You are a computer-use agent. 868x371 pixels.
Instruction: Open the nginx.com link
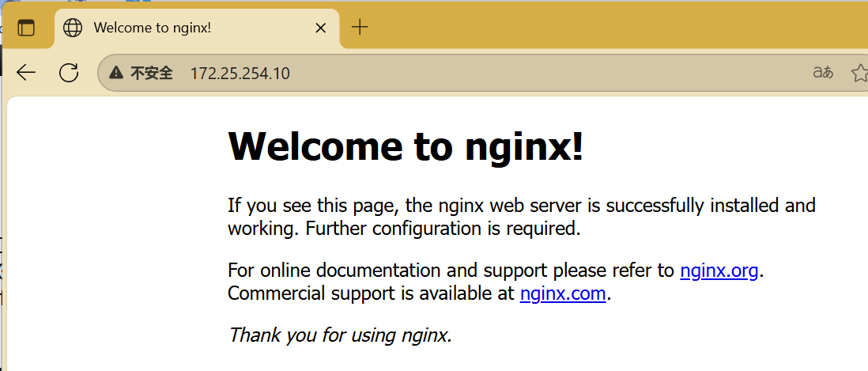pyautogui.click(x=563, y=293)
